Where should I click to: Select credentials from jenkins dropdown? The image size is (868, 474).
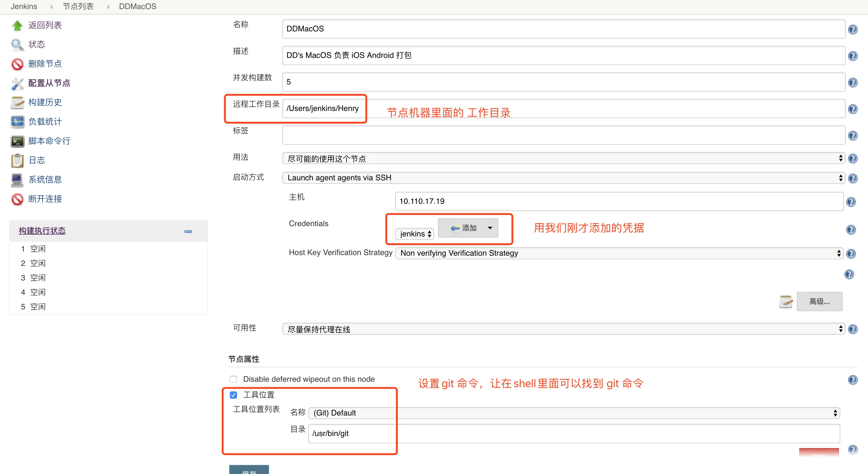point(415,234)
